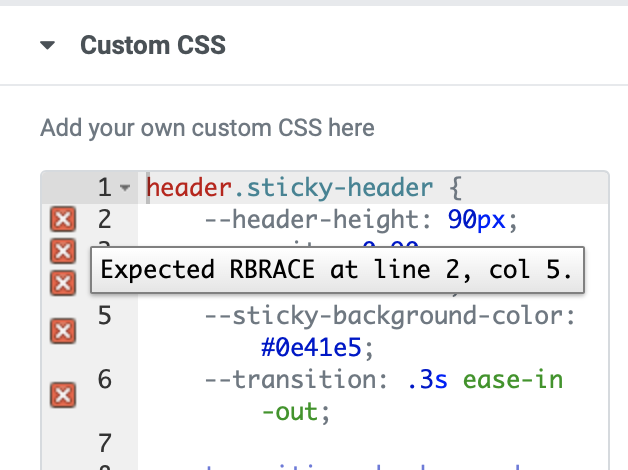Click the error icon on line 5
This screenshot has height=470, width=628.
pyautogui.click(x=62, y=331)
